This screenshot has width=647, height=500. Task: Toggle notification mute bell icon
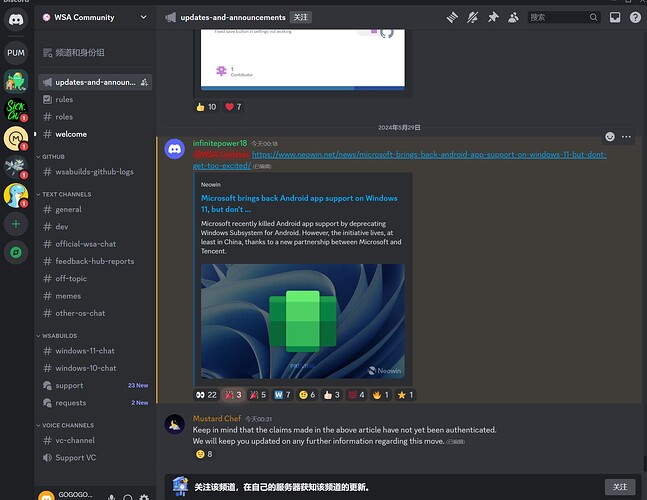pyautogui.click(x=472, y=17)
